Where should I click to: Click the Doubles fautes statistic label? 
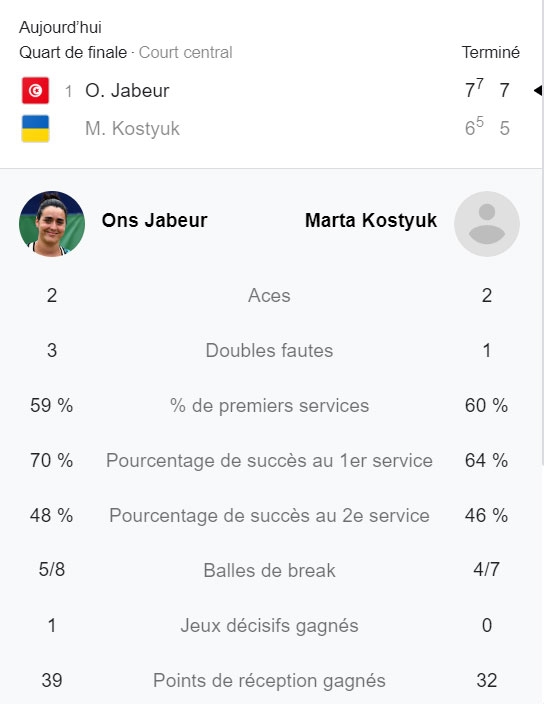coord(269,351)
